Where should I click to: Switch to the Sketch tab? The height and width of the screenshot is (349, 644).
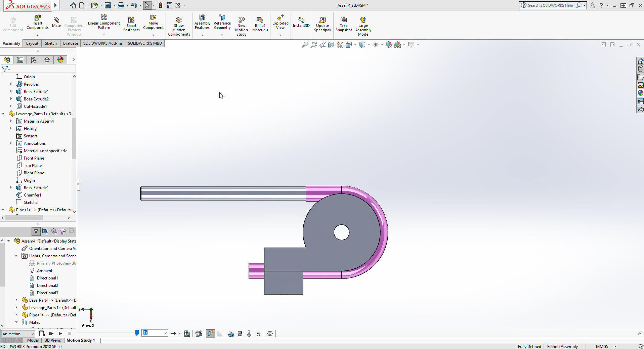(x=50, y=43)
